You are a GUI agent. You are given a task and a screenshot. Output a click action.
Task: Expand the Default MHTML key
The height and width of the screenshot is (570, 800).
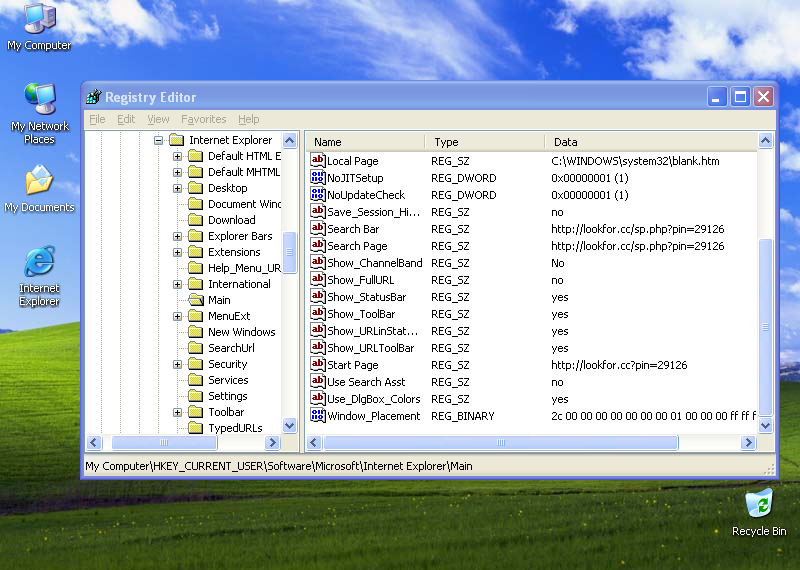(x=178, y=172)
